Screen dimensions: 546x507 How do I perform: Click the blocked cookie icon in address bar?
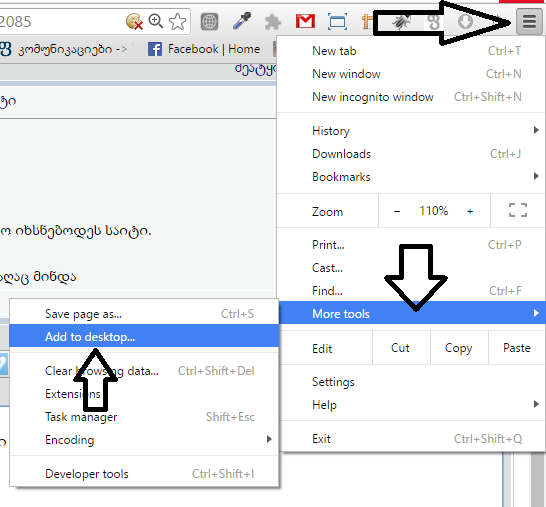(134, 22)
